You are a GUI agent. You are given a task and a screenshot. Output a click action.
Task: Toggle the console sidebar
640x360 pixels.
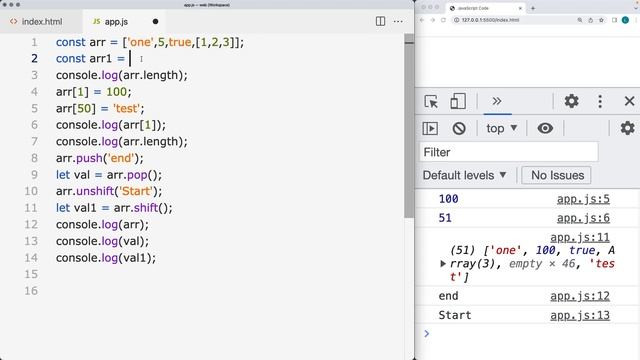point(430,128)
